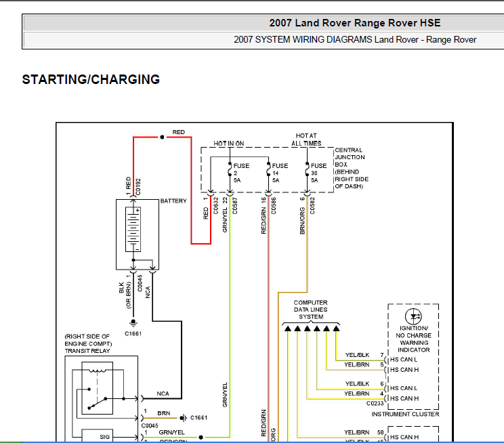Select the FUSE 2 5A label
Viewport: 504px width, 443px height.
241,173
